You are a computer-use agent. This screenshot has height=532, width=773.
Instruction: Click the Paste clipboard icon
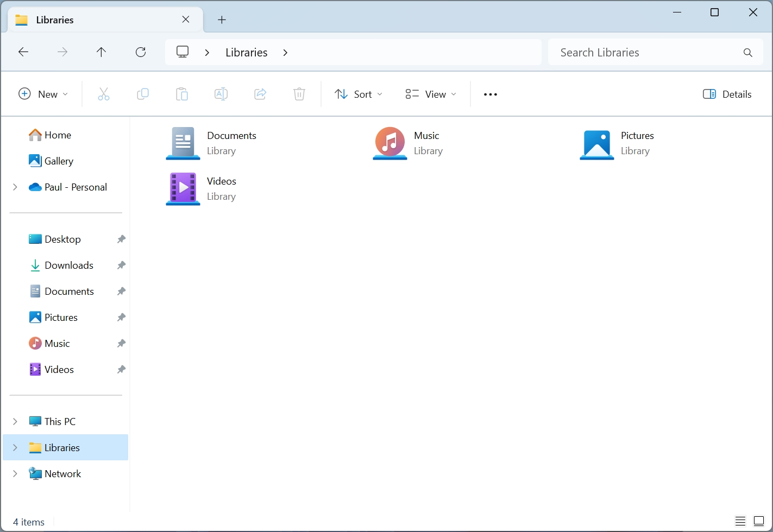click(x=182, y=94)
